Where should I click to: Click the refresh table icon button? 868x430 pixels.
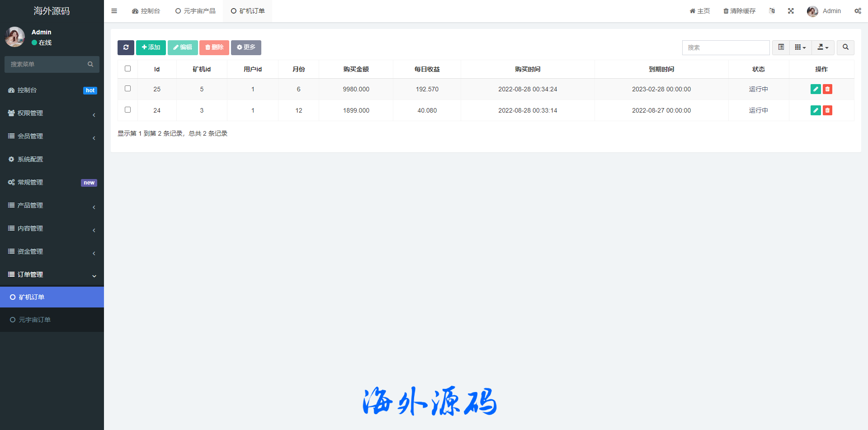pos(126,47)
